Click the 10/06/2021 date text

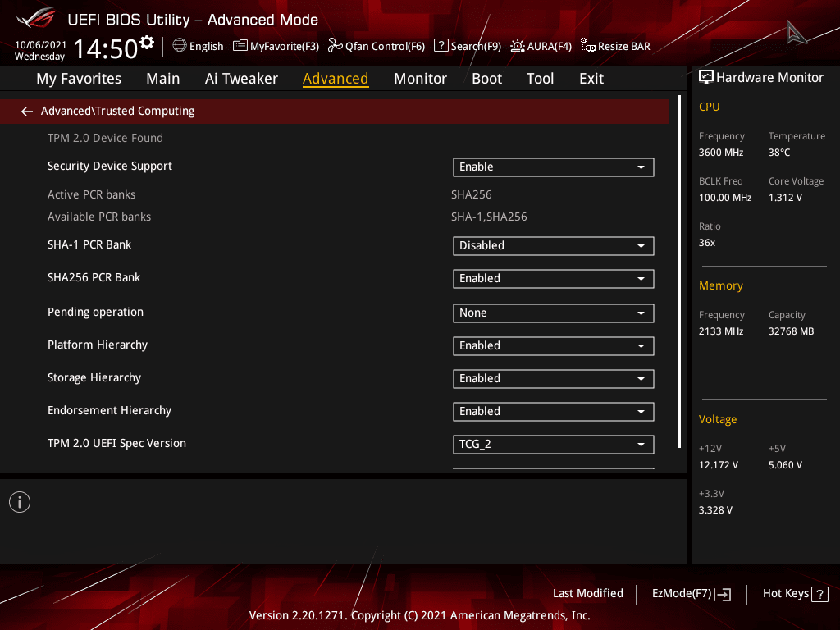tap(40, 45)
